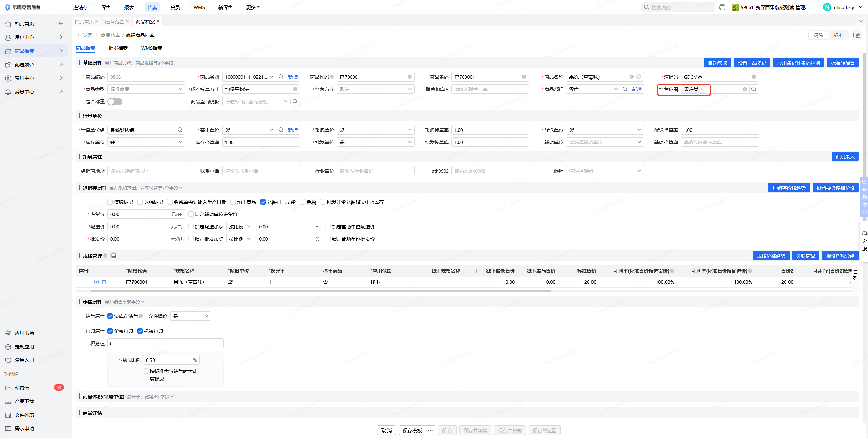Expand 基础属性 hidden fields
Screen dimensions: 868x438
click(x=141, y=63)
